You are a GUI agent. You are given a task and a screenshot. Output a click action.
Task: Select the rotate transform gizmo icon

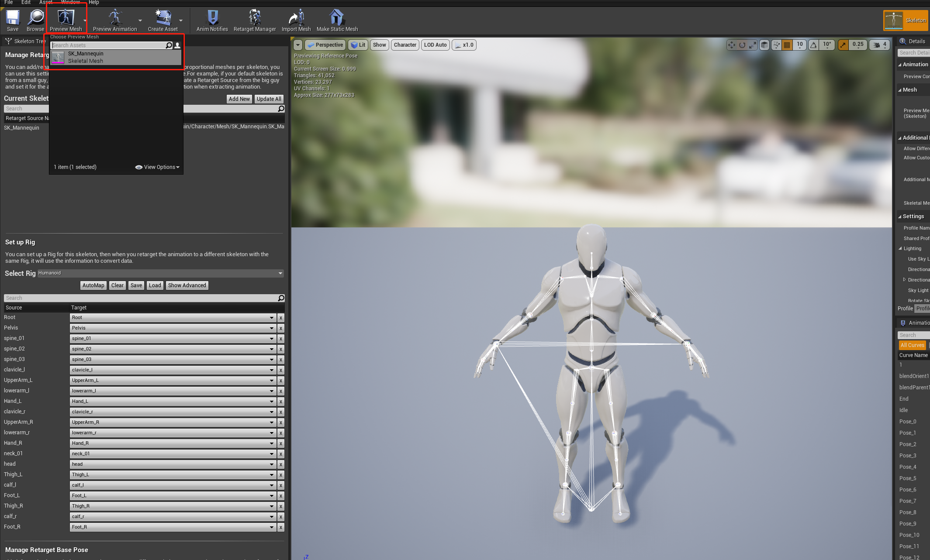742,45
